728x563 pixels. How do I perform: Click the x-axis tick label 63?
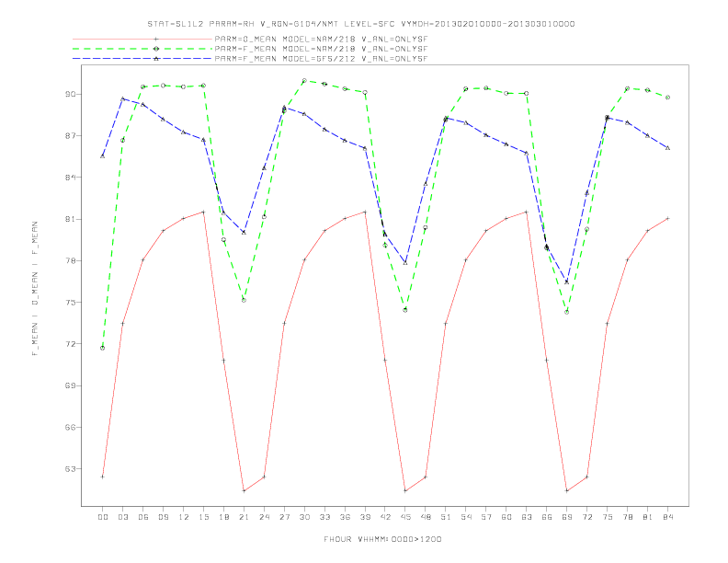pos(527,517)
